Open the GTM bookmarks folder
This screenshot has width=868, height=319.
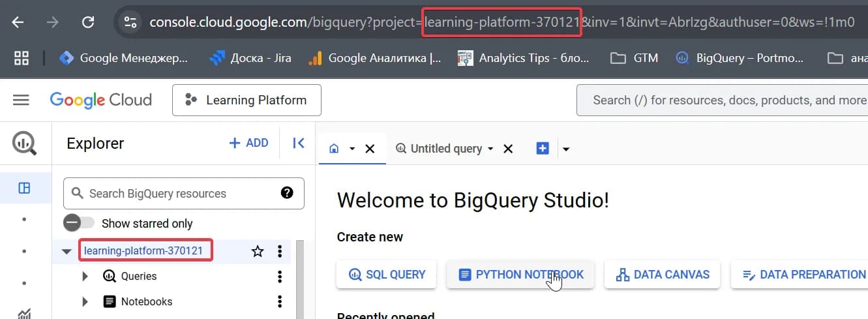[634, 58]
